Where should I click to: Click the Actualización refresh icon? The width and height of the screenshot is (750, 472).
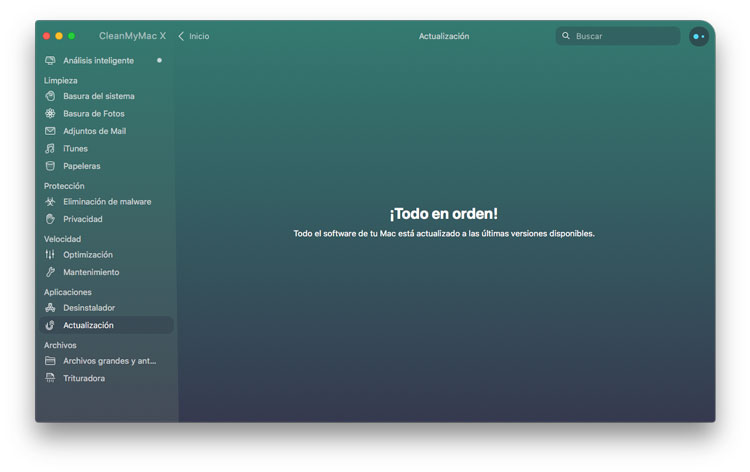coord(50,325)
